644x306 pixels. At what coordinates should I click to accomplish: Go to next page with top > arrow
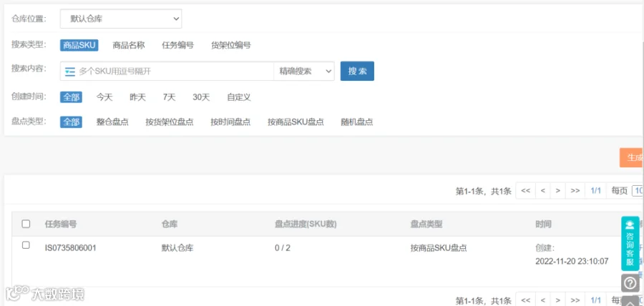click(557, 191)
